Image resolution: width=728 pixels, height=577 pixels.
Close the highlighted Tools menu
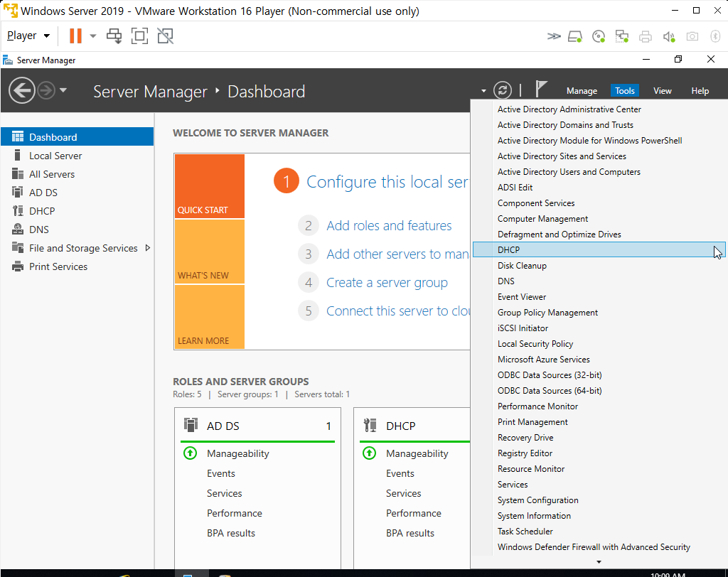point(624,90)
